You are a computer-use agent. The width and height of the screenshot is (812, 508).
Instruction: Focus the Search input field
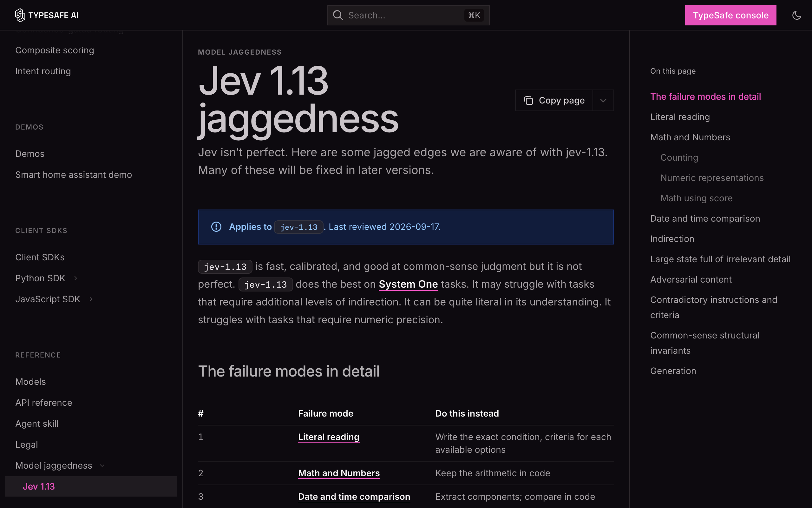(408, 15)
